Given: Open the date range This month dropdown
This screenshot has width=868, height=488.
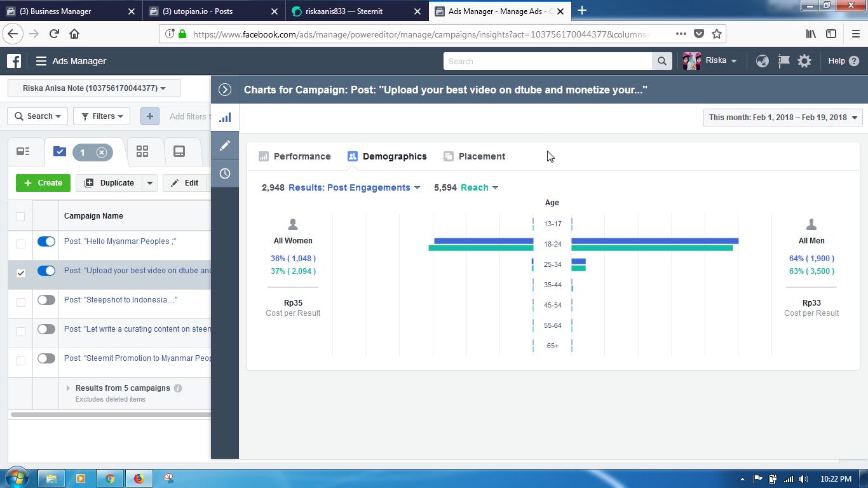Looking at the screenshot, I should click(x=783, y=118).
